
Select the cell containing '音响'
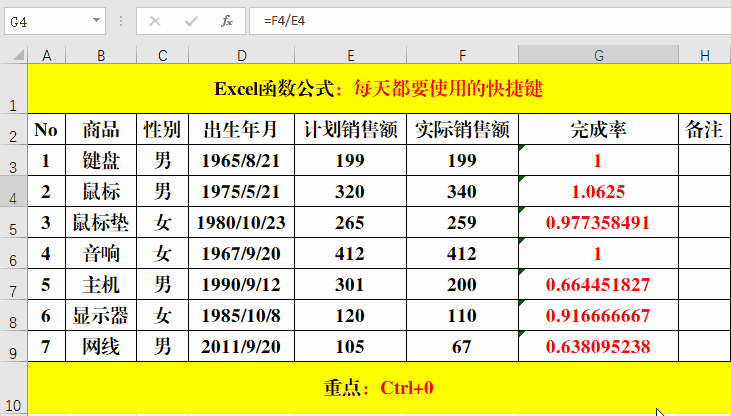click(x=101, y=253)
